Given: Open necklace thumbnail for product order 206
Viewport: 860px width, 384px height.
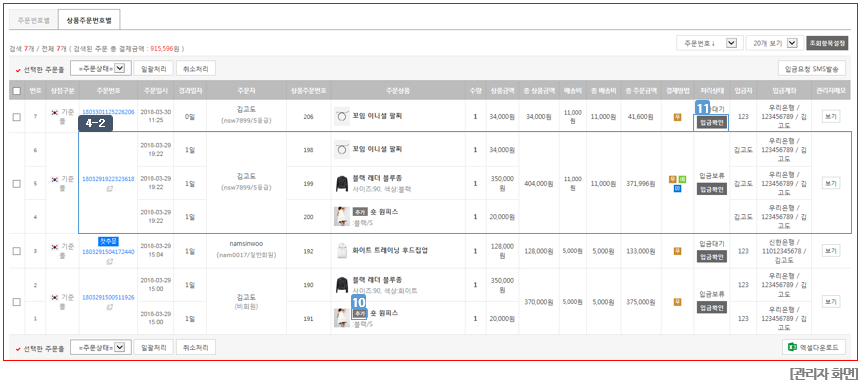Looking at the screenshot, I should tap(342, 116).
